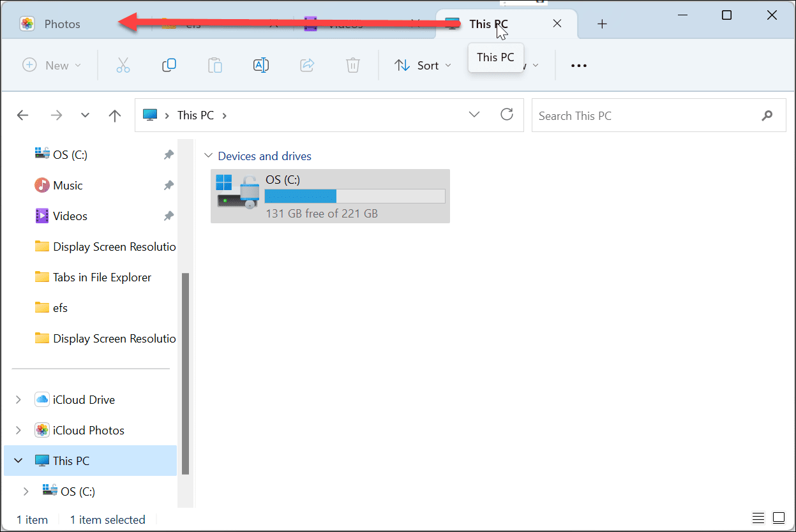
Task: Click the "1 item" status count
Action: [x=32, y=520]
